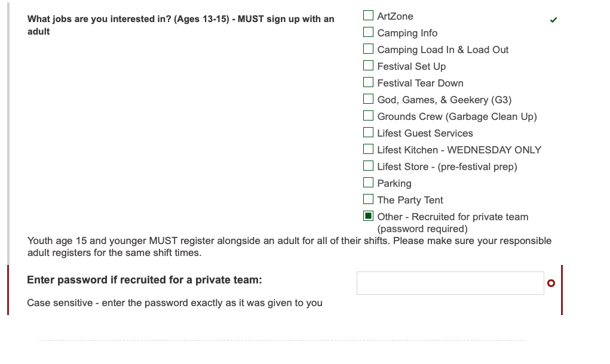Tick Camping Load In & Load Out
Image resolution: width=610 pixels, height=364 pixels.
tap(368, 48)
